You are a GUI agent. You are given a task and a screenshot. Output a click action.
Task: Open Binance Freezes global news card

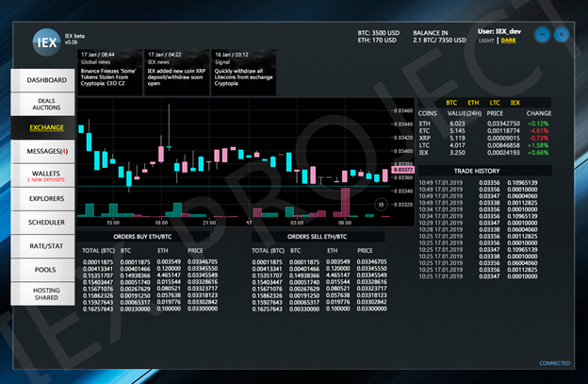pos(110,72)
